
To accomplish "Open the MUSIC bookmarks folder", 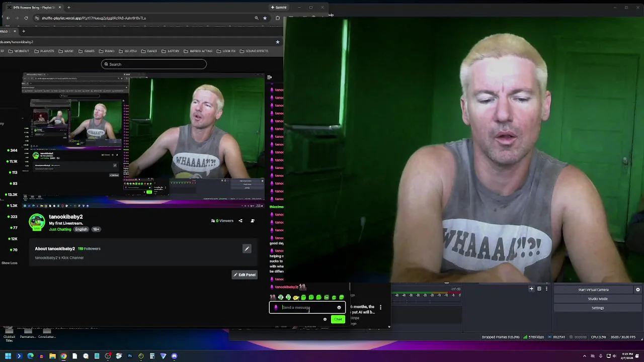I will point(66,51).
